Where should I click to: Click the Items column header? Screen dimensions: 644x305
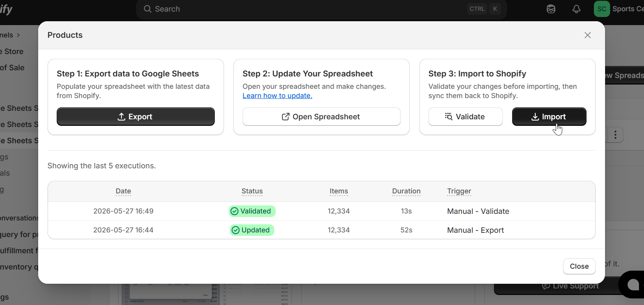pyautogui.click(x=339, y=191)
